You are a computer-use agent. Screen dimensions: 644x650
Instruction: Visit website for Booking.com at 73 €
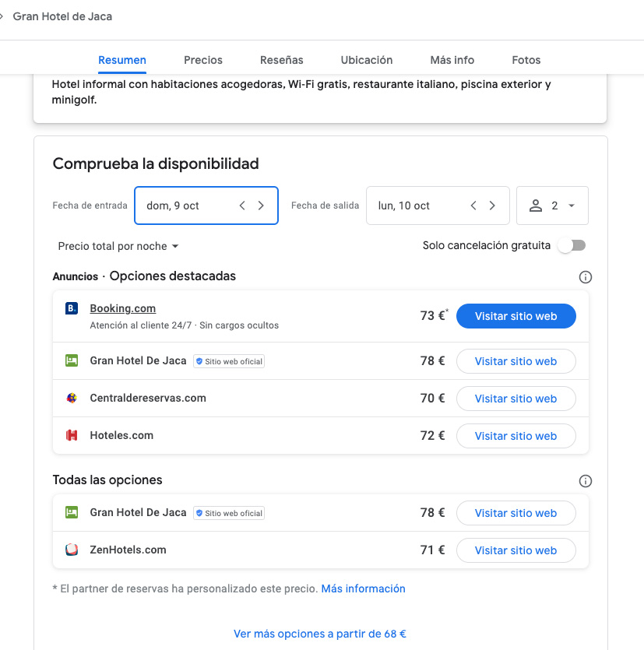[x=516, y=316]
